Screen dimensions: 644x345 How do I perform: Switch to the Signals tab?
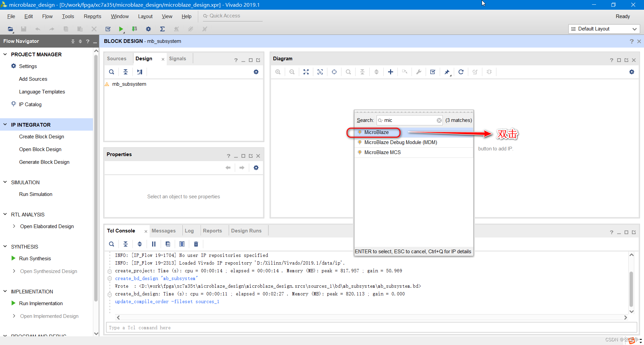click(x=177, y=59)
